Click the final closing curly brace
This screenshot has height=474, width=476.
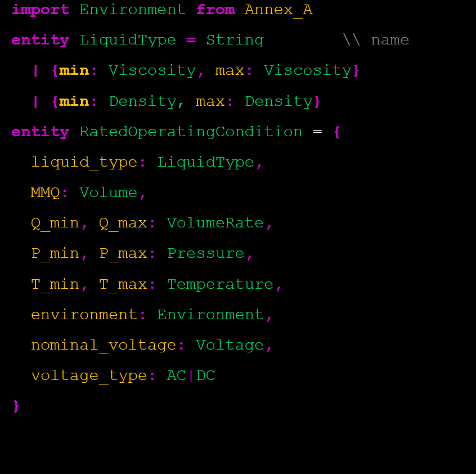pyautogui.click(x=16, y=406)
